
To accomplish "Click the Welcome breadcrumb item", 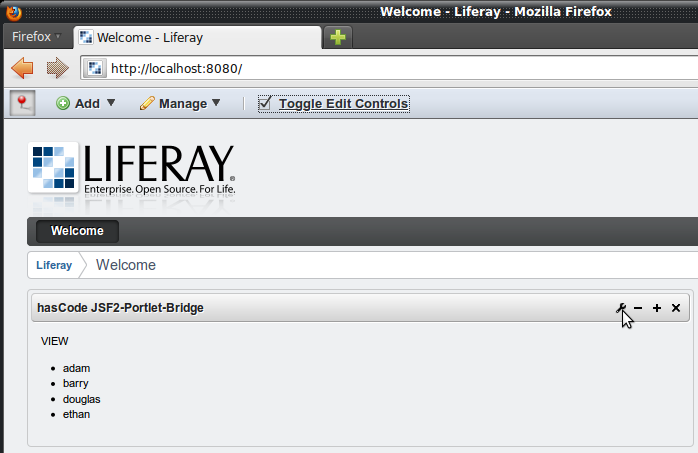I will pos(126,265).
